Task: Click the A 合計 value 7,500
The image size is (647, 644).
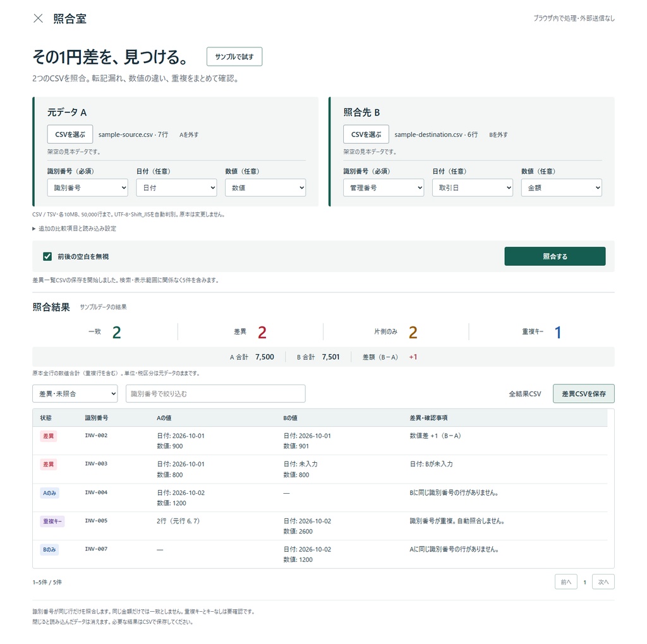Action: [265, 357]
